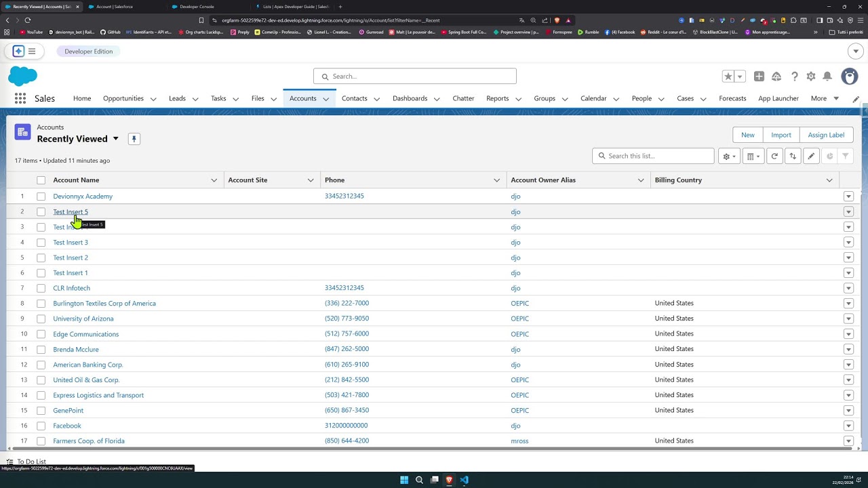The width and height of the screenshot is (868, 488).
Task: Open row actions for Devionnyx Academy
Action: pyautogui.click(x=848, y=197)
